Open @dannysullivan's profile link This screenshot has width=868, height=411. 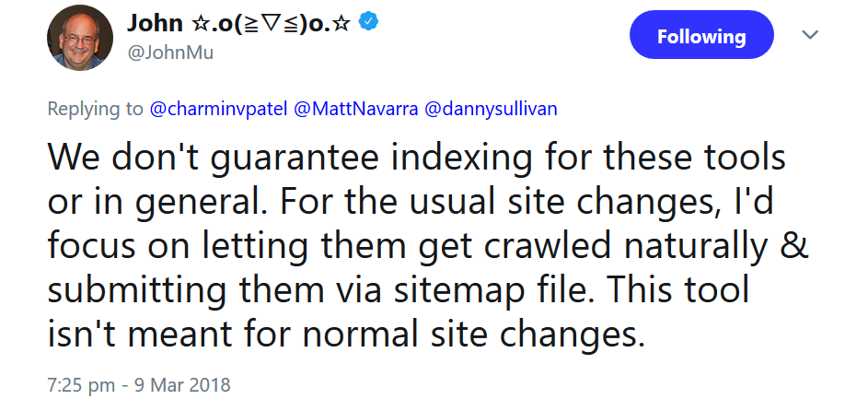[x=490, y=109]
